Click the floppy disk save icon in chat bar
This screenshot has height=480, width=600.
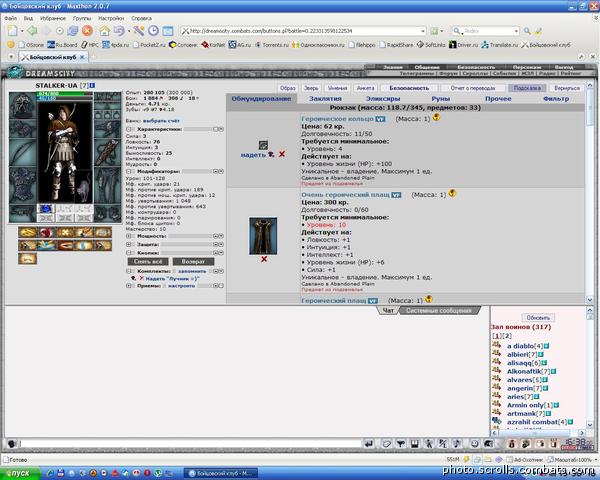[414, 444]
